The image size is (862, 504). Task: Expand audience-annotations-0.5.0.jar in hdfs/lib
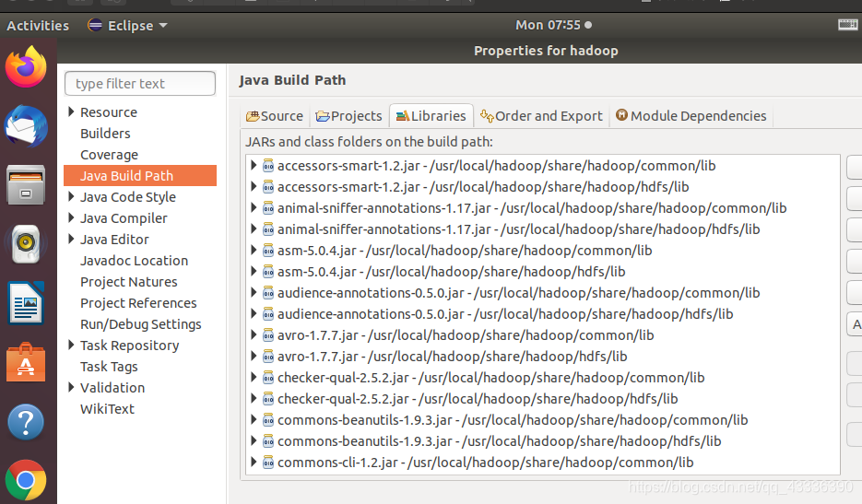click(254, 313)
